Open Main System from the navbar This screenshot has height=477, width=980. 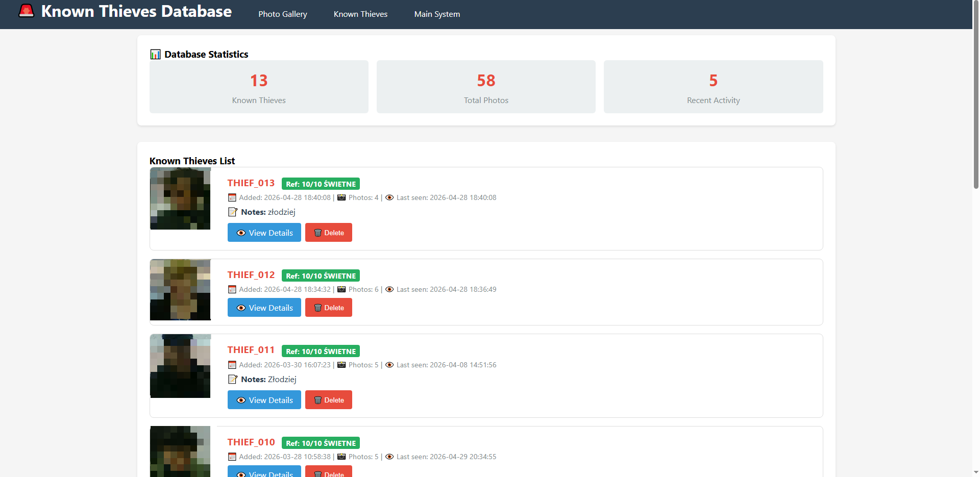(437, 14)
